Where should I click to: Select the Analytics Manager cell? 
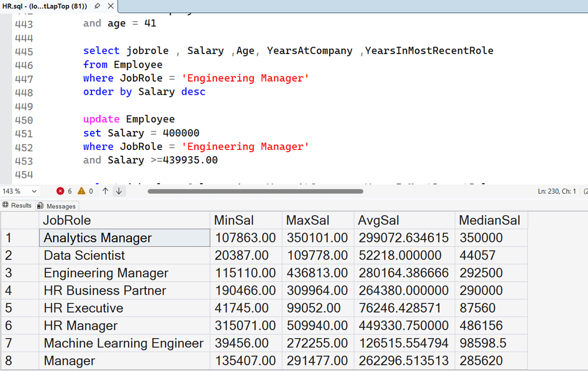(125, 238)
